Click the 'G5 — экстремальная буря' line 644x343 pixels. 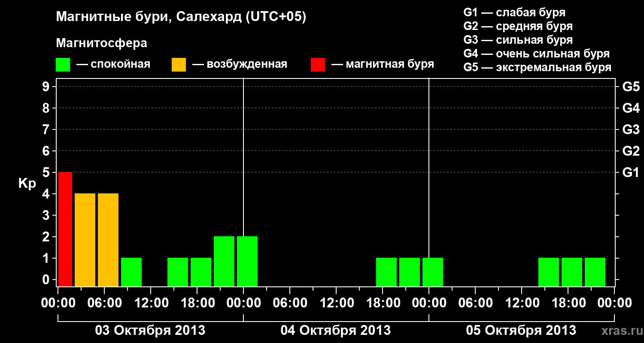coord(538,68)
